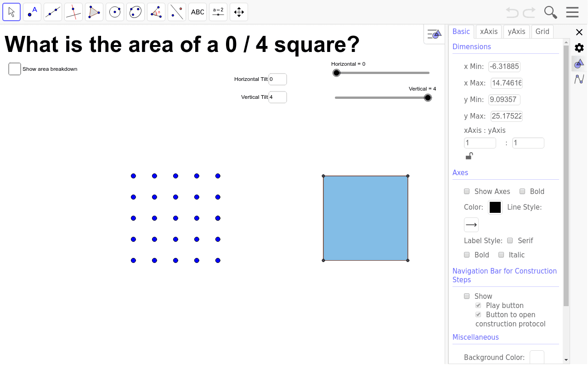Screen dimensions: 588x365
Task: Open the hamburger main menu
Action: point(572,12)
